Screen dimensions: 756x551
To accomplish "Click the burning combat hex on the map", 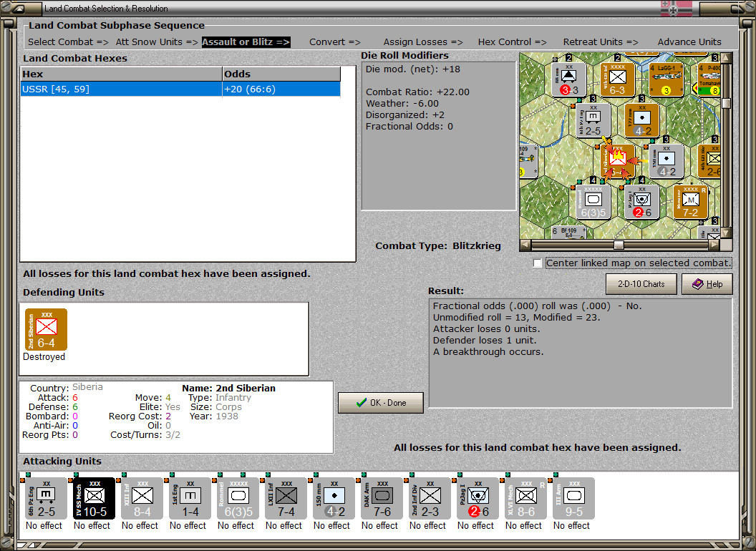I will click(617, 161).
